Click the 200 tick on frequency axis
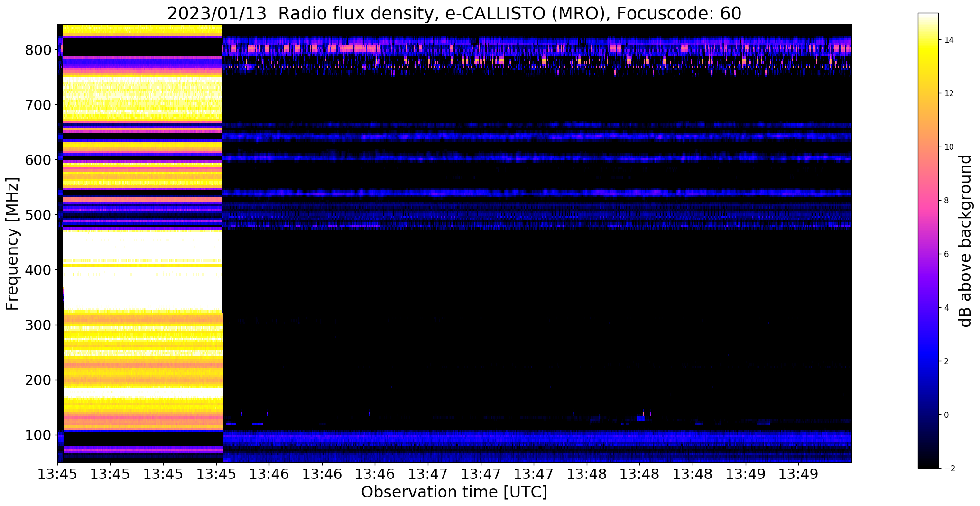Image resolution: width=980 pixels, height=506 pixels. 38,380
